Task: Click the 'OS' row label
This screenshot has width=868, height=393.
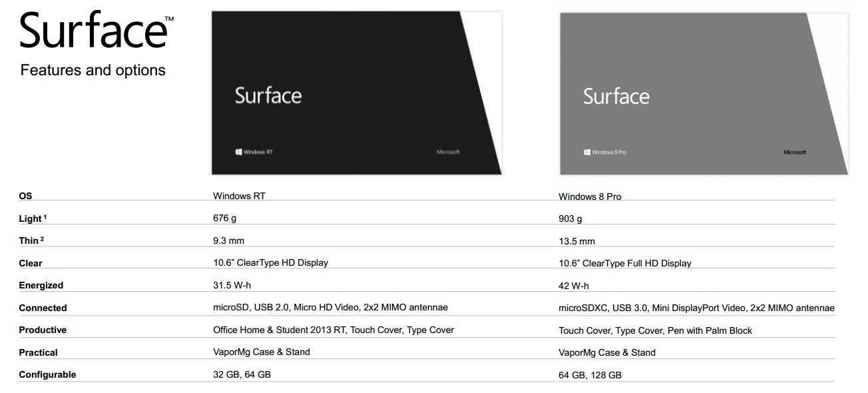Action: (x=25, y=196)
